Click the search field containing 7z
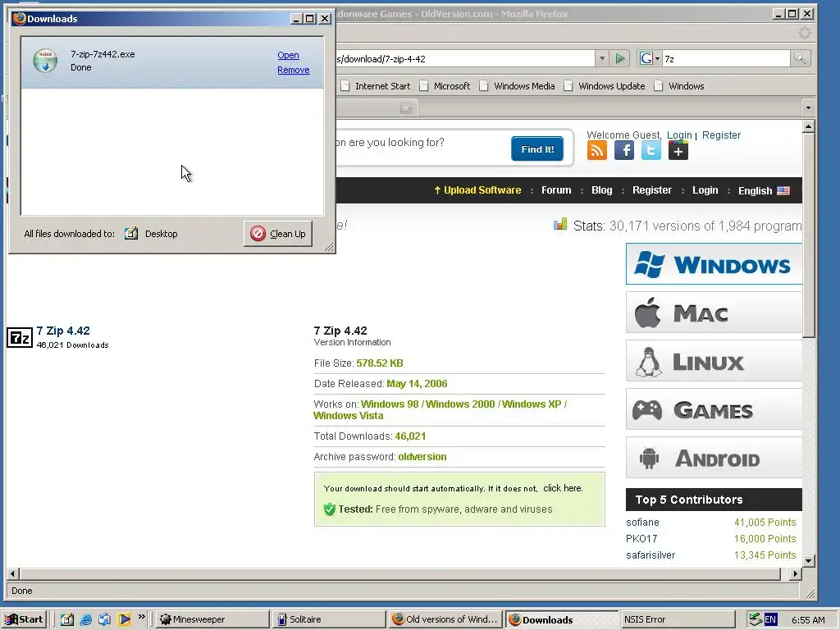Viewport: 840px width, 630px height. [x=725, y=58]
